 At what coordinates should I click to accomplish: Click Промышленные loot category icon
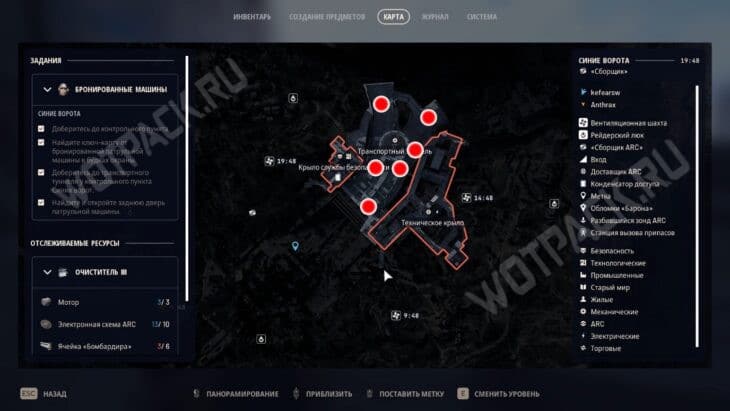coord(583,275)
